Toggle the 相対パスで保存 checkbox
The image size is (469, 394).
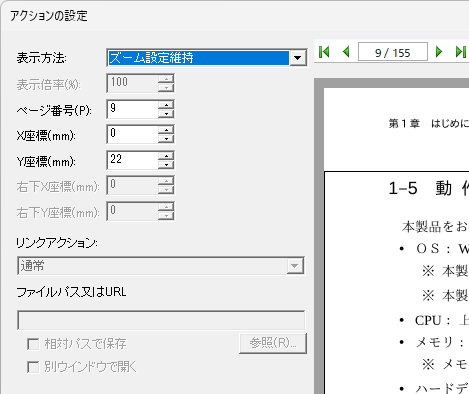(33, 344)
